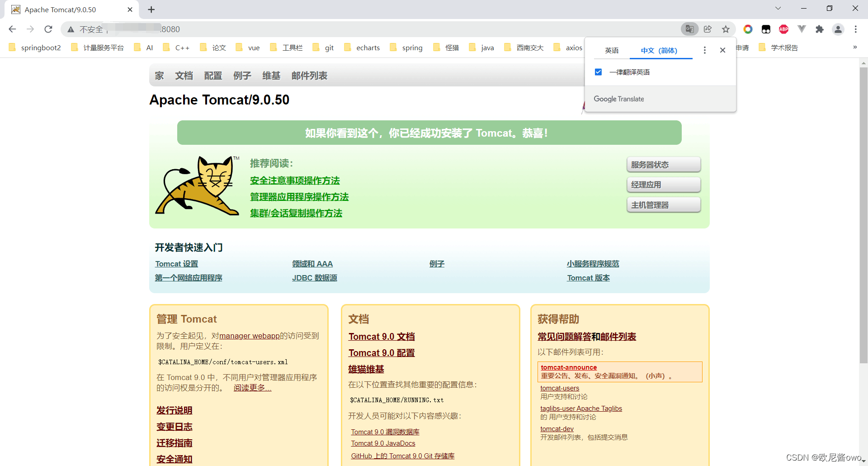Open the 工具栏 bookmark folder
Viewport: 868px width, 466px height.
286,48
